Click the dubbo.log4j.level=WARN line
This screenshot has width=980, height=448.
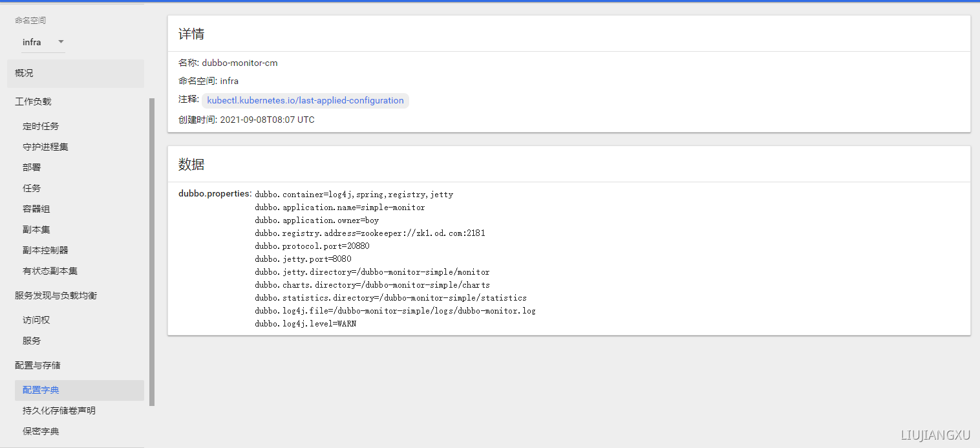coord(305,324)
